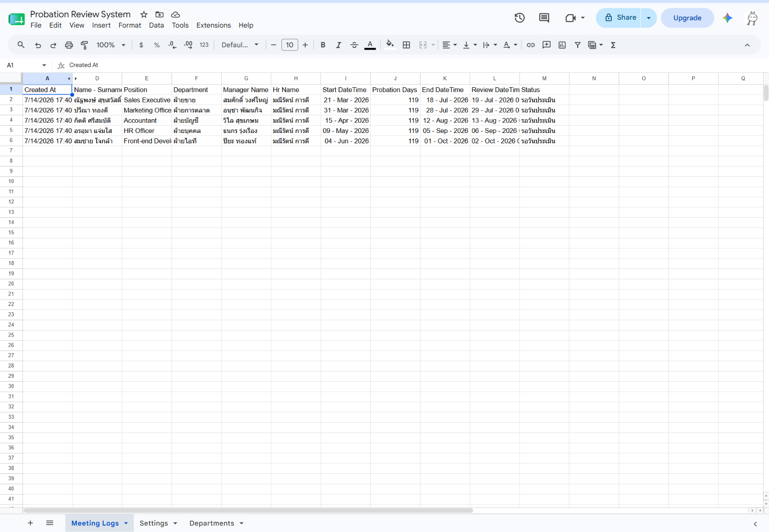
Task: Redo the last action
Action: tap(53, 45)
